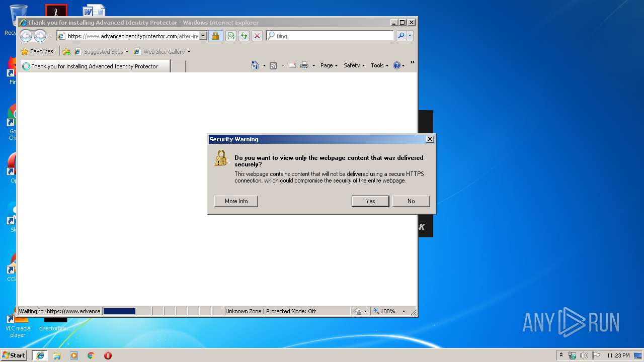The height and width of the screenshot is (362, 644).
Task: Click No in the Security Warning dialog
Action: pyautogui.click(x=411, y=201)
